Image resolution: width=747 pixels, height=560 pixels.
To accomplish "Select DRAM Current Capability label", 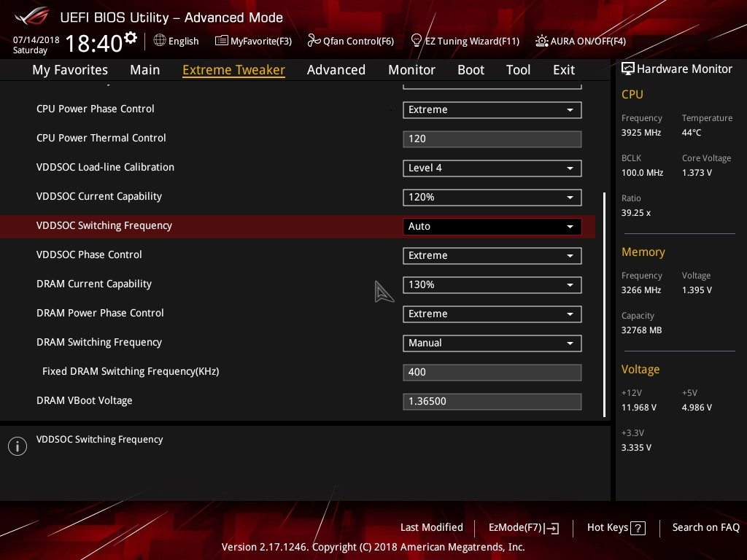I will click(x=94, y=284).
